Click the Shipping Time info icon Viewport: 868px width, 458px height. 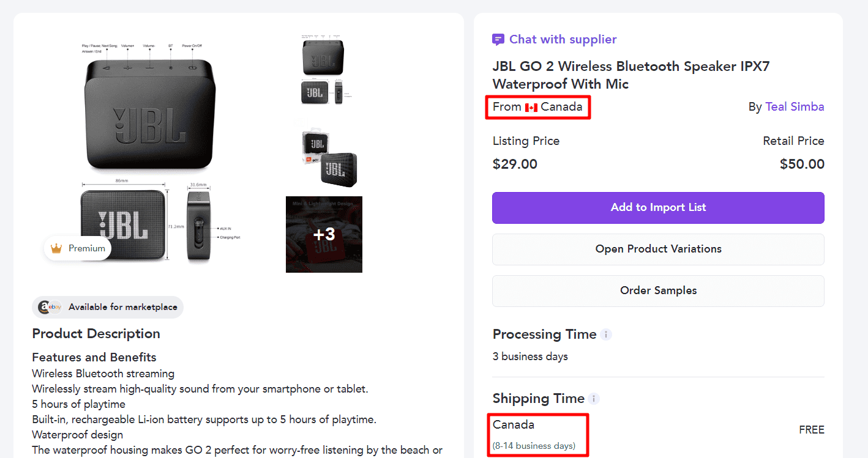(x=593, y=398)
